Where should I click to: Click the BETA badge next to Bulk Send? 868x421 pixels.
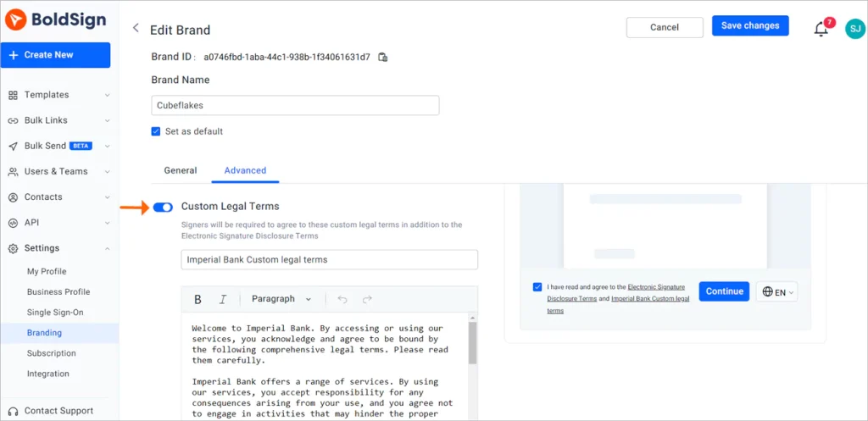point(81,146)
